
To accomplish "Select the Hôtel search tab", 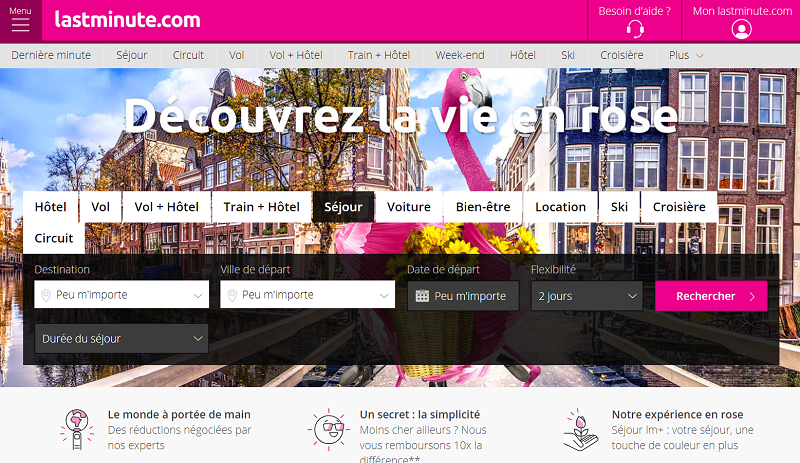I will [51, 207].
